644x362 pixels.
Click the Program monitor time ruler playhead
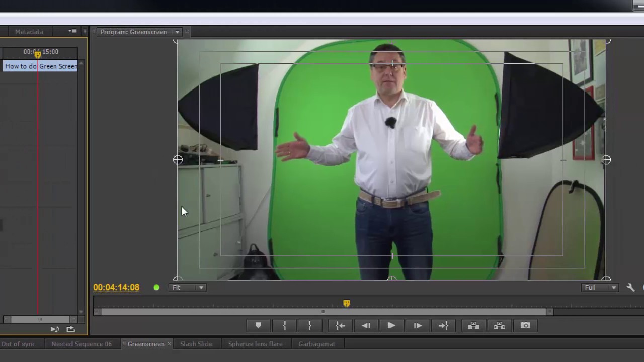(x=346, y=303)
